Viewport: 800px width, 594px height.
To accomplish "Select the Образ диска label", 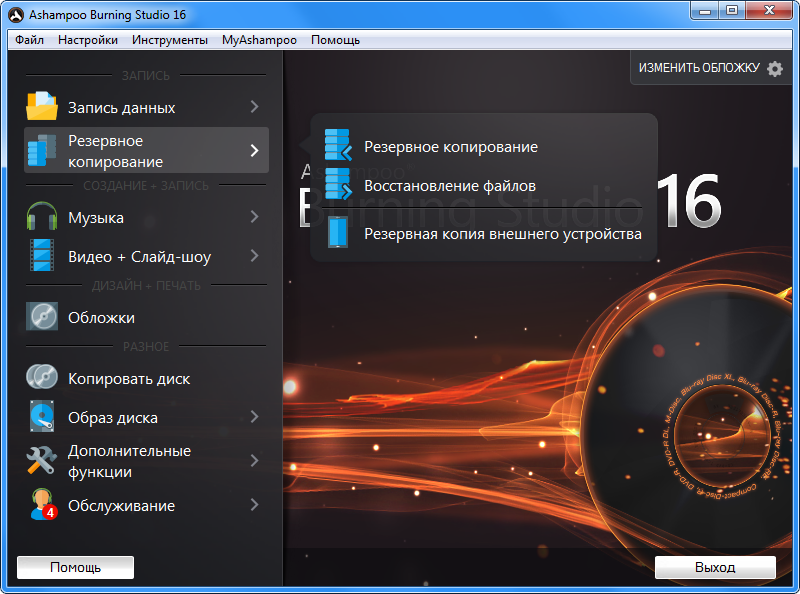I will pyautogui.click(x=113, y=418).
